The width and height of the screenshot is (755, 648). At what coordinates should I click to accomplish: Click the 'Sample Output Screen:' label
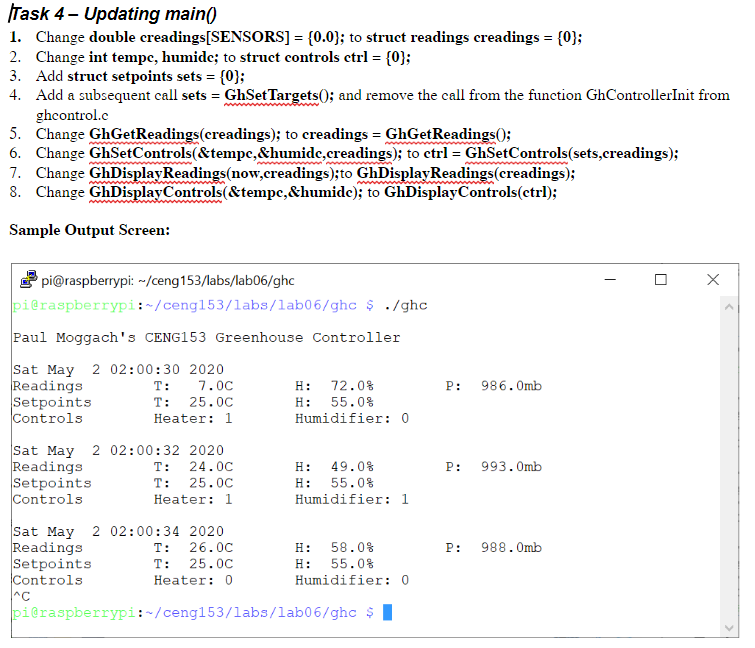click(90, 230)
